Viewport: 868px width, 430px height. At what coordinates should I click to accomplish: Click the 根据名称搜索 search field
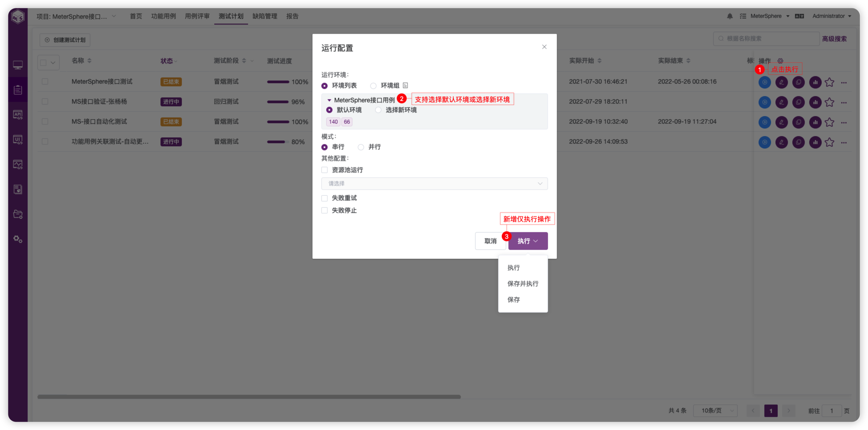pyautogui.click(x=766, y=39)
